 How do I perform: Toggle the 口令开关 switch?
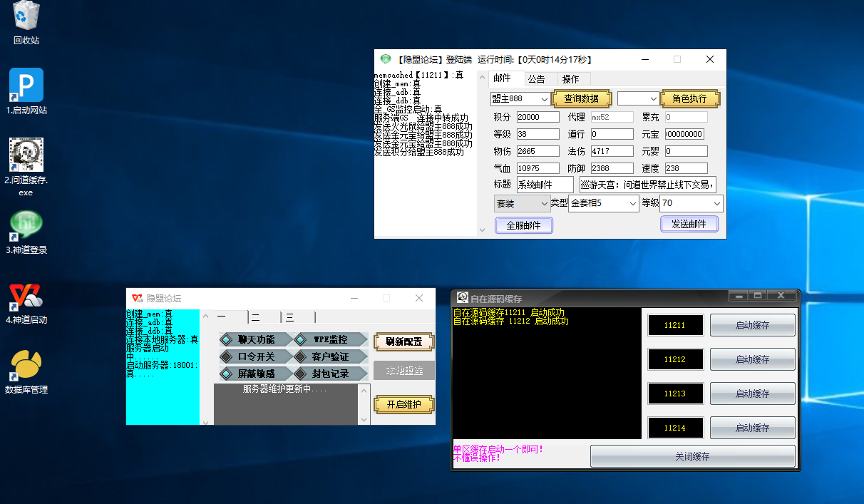[256, 356]
